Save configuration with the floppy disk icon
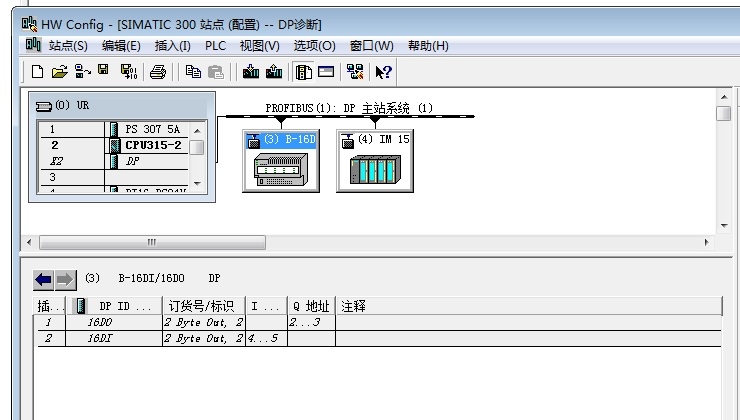The image size is (740, 420). coord(103,70)
